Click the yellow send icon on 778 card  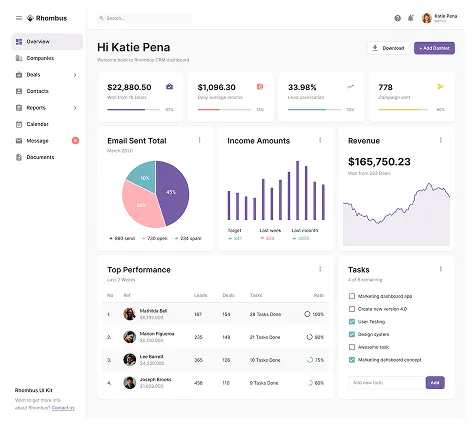[441, 87]
